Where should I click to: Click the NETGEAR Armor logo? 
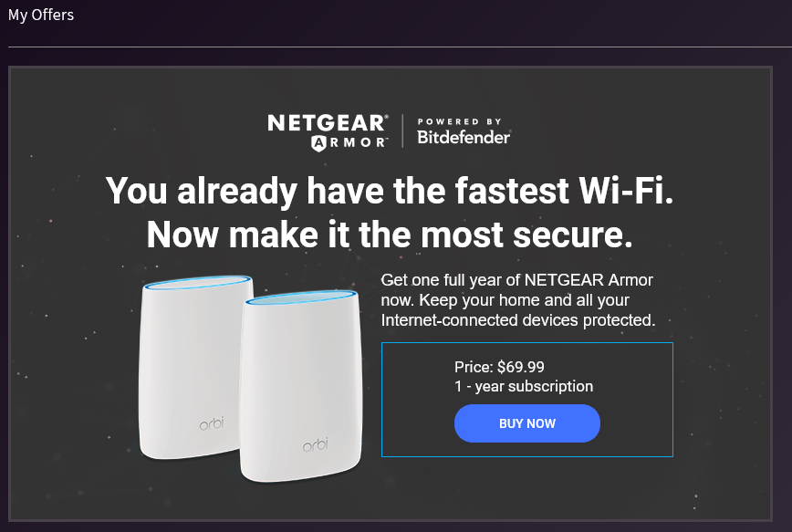[326, 131]
